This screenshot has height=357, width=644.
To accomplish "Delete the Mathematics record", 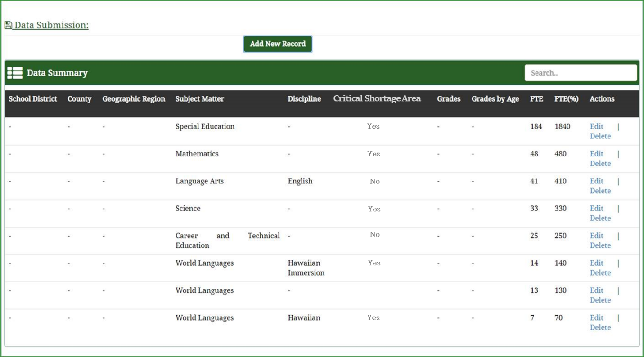I will coord(600,164).
